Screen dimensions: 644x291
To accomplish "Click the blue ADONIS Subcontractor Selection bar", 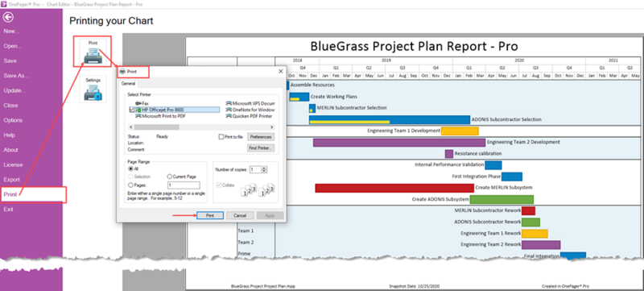I will coord(390,119).
